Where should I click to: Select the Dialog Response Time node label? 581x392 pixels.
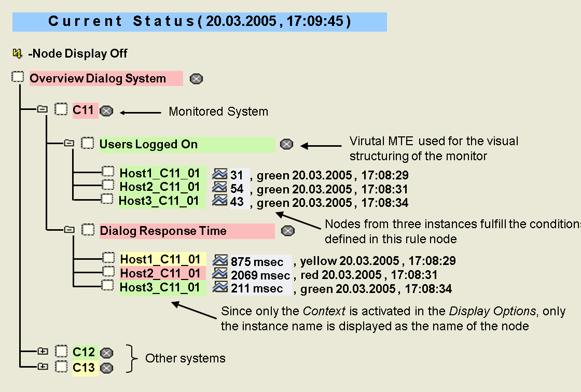click(187, 231)
